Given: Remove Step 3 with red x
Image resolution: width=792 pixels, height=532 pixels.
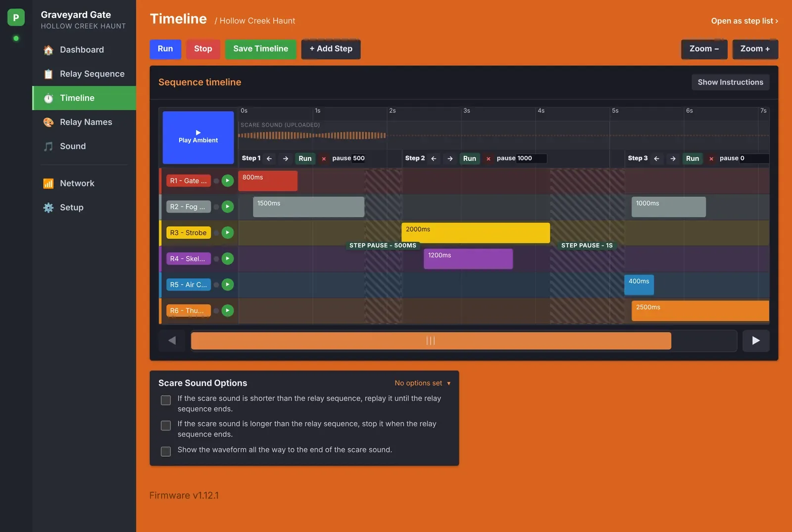Looking at the screenshot, I should coord(711,159).
